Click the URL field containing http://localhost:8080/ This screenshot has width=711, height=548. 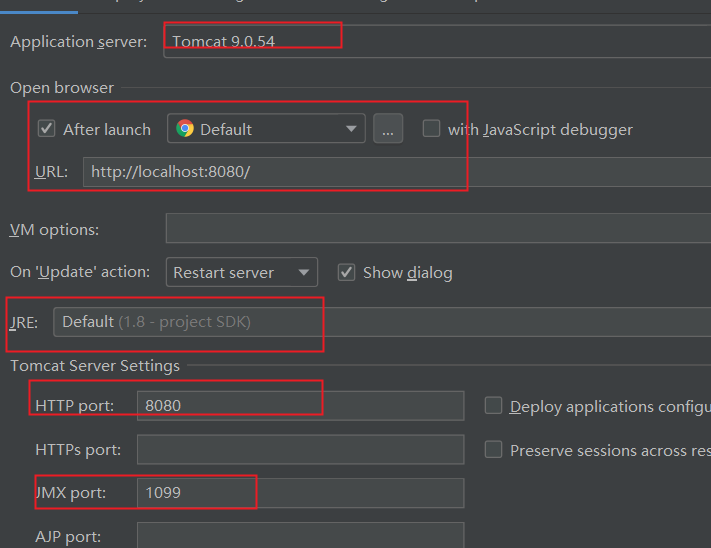click(397, 172)
